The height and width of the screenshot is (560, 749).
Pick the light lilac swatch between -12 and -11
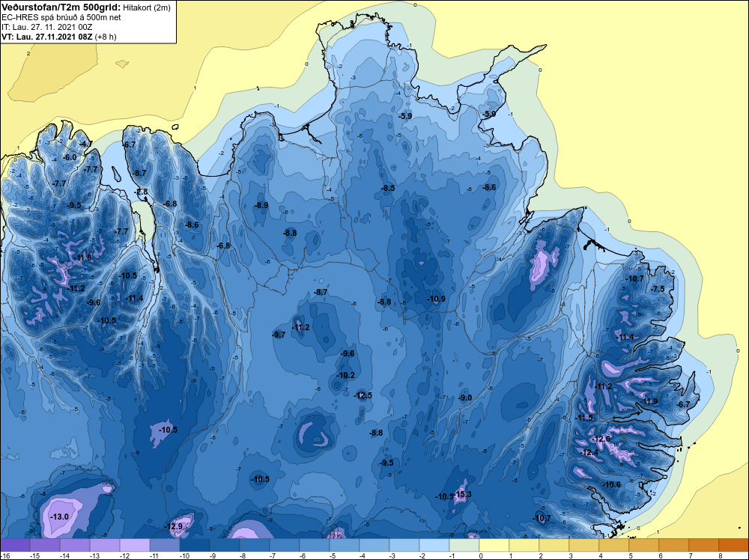pyautogui.click(x=135, y=545)
